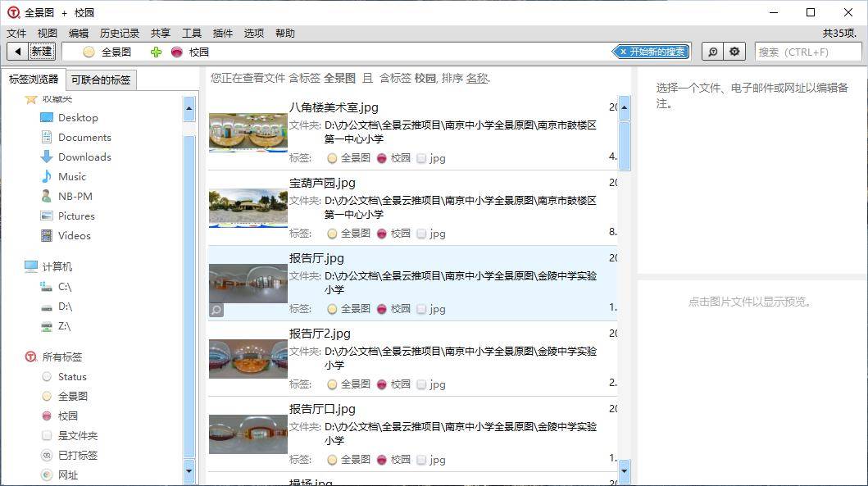Click the jpg tag checkbox on 八角楼美术室.jpg

coord(421,158)
